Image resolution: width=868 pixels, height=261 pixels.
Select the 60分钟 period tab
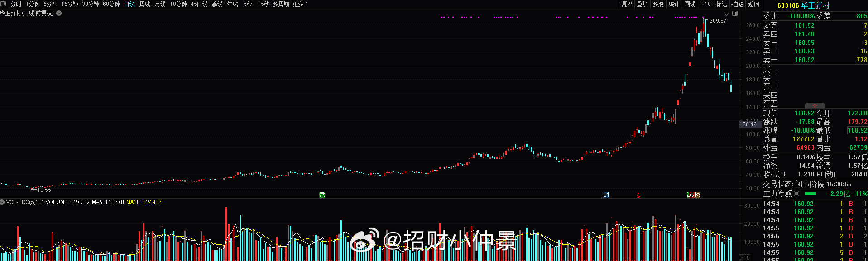point(111,4)
